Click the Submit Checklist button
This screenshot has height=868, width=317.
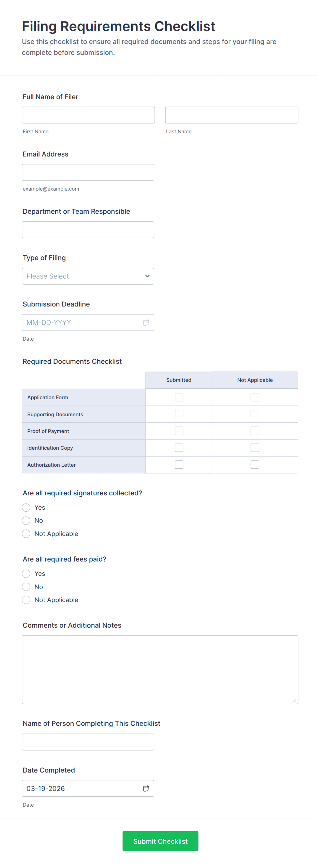161,841
